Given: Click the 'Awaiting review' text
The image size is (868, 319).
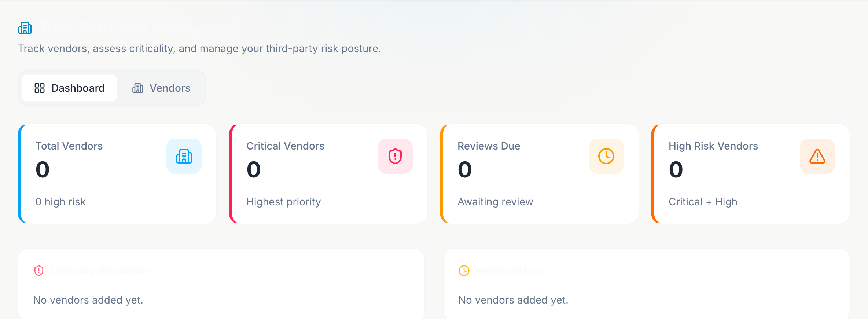Looking at the screenshot, I should pyautogui.click(x=495, y=202).
